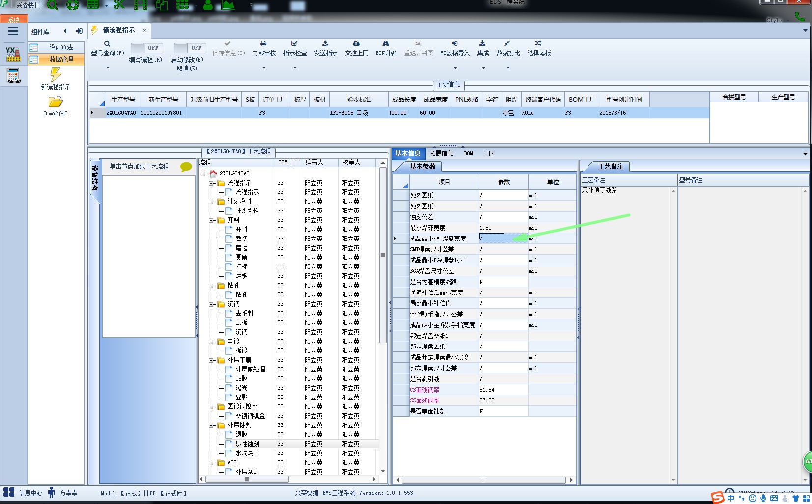Click the green phone icon near Style
The width and height of the screenshot is (812, 504).
[800, 16]
